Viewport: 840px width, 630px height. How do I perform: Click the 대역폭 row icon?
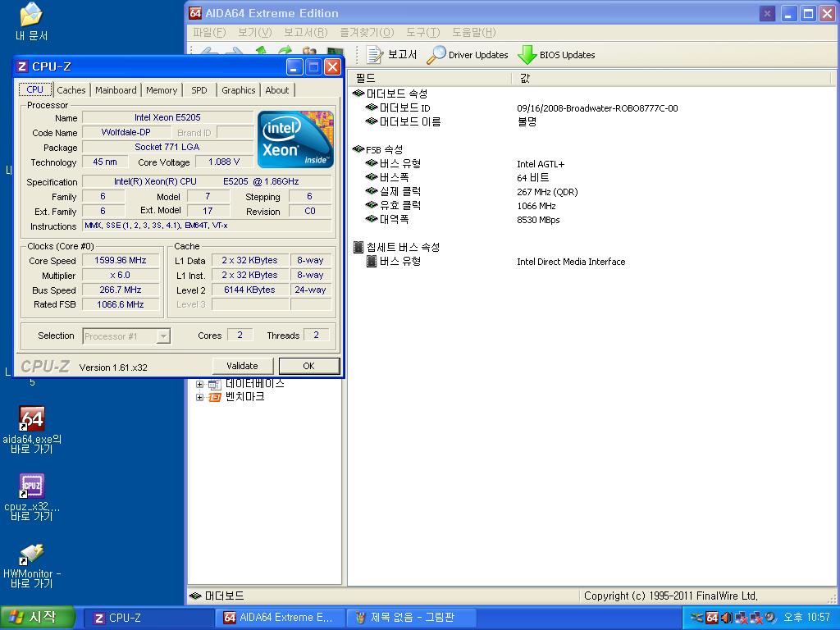[x=372, y=219]
